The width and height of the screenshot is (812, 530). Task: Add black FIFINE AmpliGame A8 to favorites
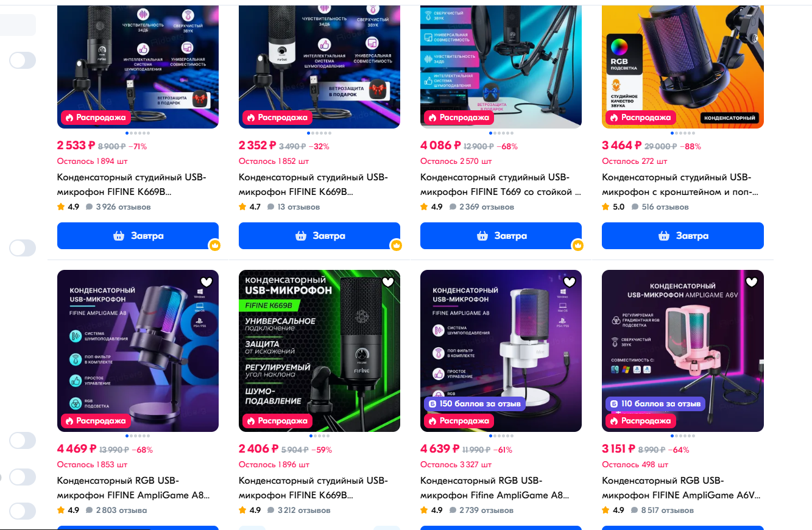click(x=206, y=282)
